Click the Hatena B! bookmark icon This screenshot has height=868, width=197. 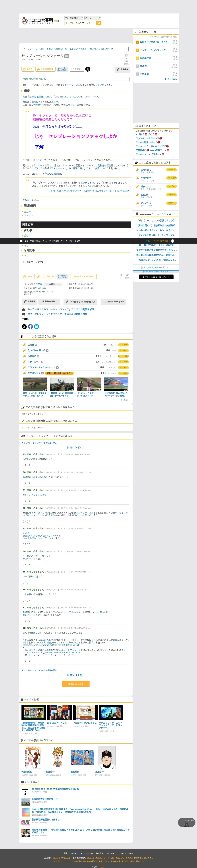tap(36, 326)
